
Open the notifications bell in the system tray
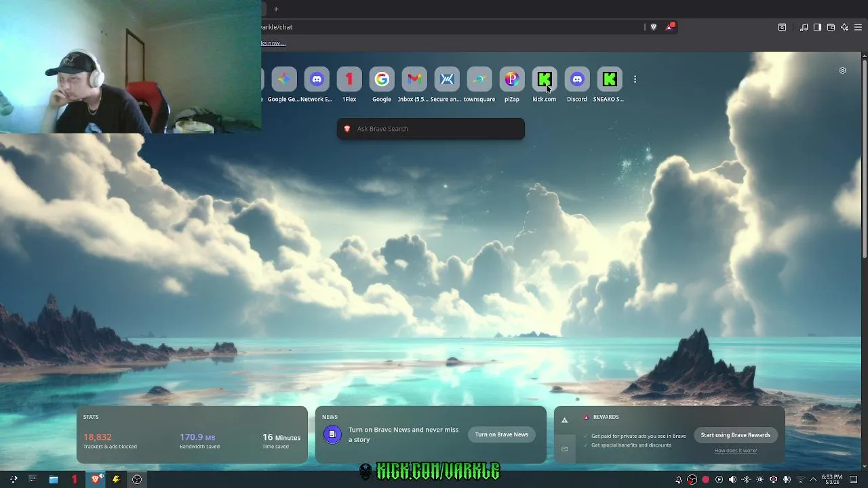678,480
